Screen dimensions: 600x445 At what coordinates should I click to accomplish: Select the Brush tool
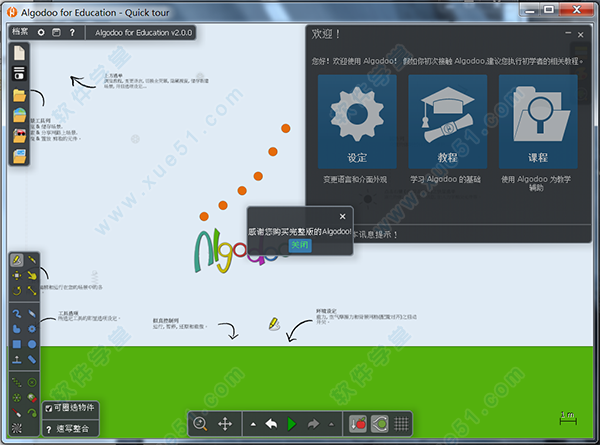coord(16,314)
